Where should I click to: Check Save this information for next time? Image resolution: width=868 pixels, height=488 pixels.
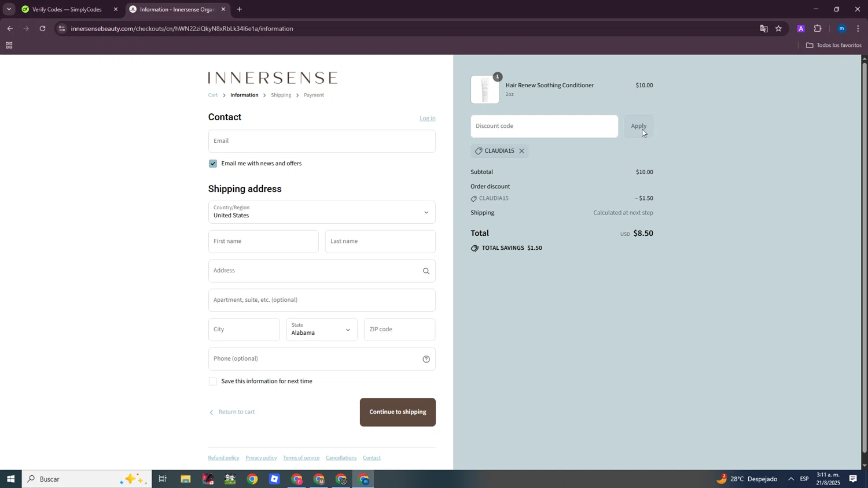213,382
